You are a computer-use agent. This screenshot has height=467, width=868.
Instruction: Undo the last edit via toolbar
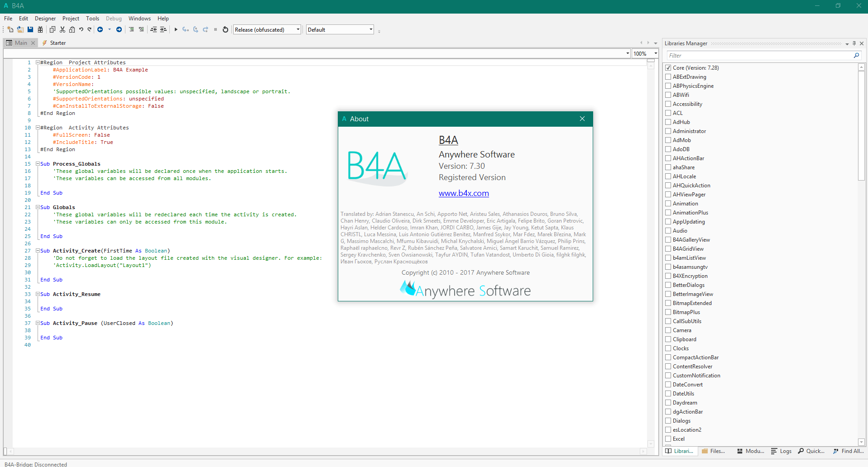pyautogui.click(x=81, y=29)
